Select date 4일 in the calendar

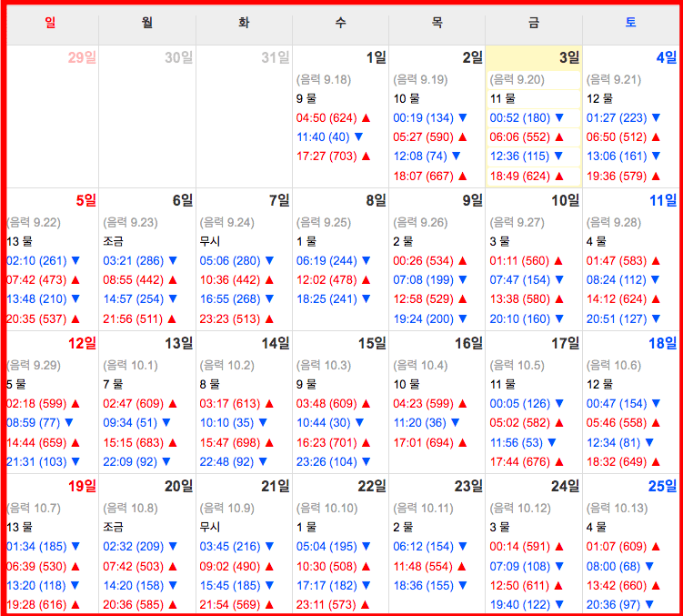[667, 57]
